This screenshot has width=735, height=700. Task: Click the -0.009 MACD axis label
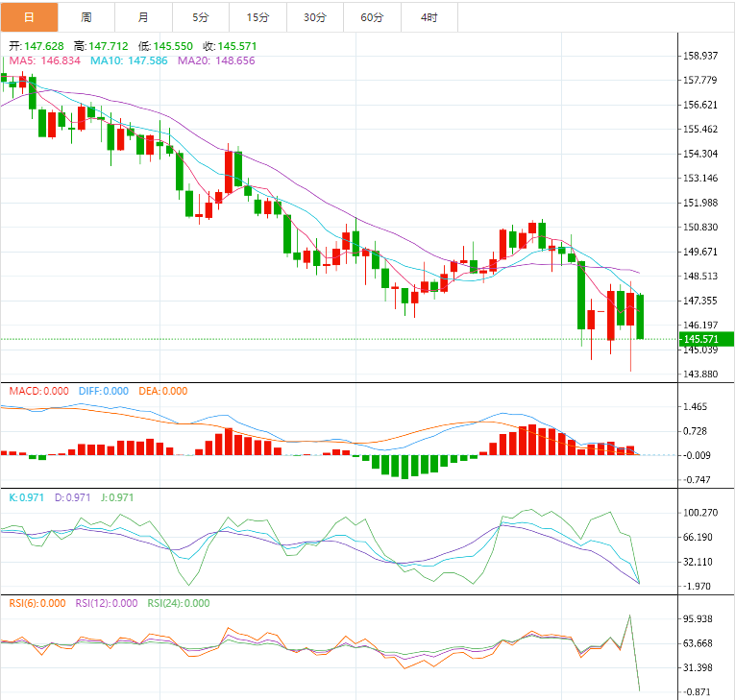click(696, 455)
